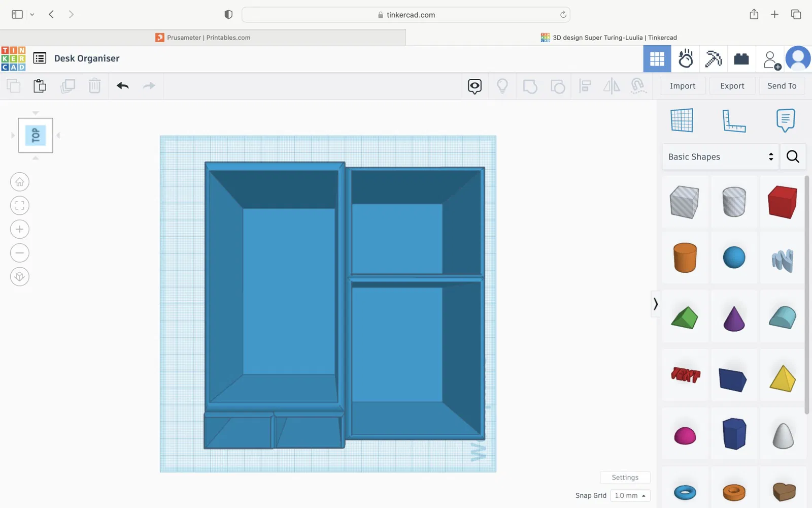Collapse the shapes panel chevron
The image size is (812, 508).
(x=656, y=304)
